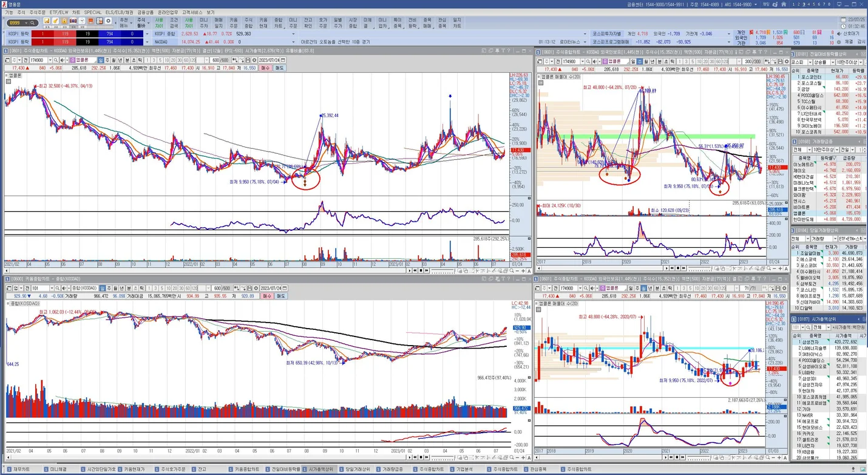The image size is (868, 475).
Task: Open the 특이종목 toolbar shortcut
Action: 397,22
